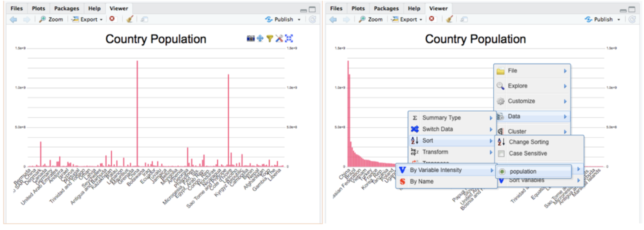
Task: Open Export dropdown in left Viewer pane
Action: coord(87,19)
